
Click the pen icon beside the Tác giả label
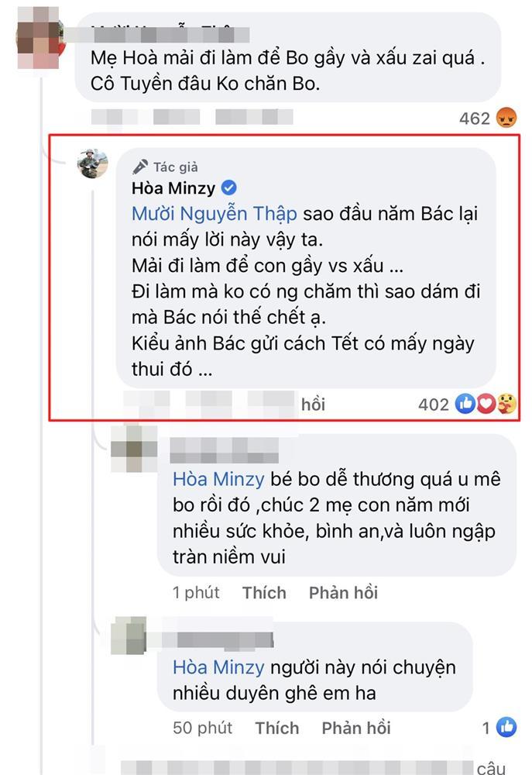[x=139, y=164]
